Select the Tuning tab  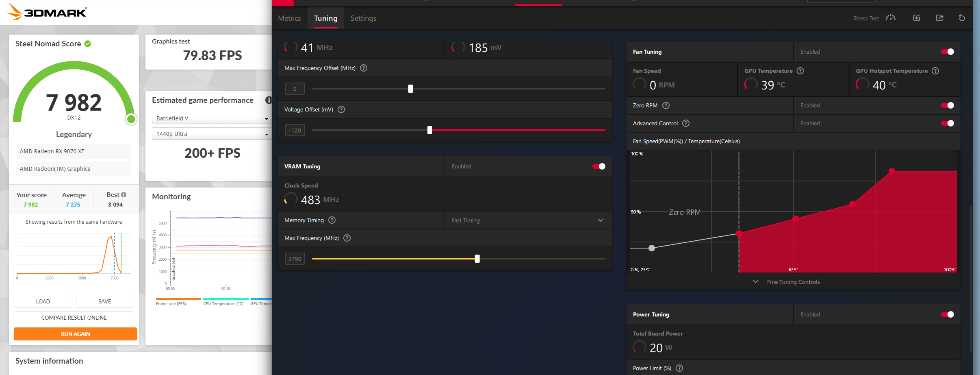325,18
